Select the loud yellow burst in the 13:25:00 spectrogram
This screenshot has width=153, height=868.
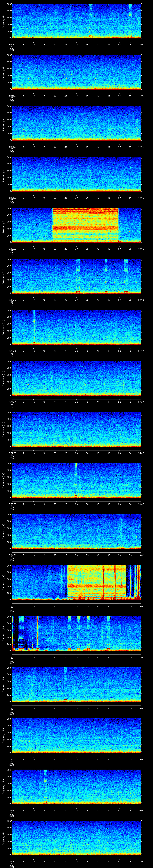[97, 582]
